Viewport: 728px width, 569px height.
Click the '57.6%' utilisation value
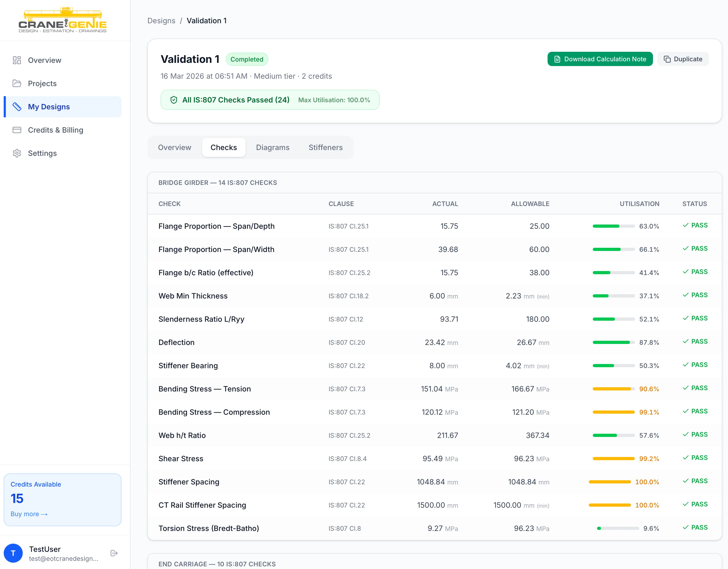[649, 435]
